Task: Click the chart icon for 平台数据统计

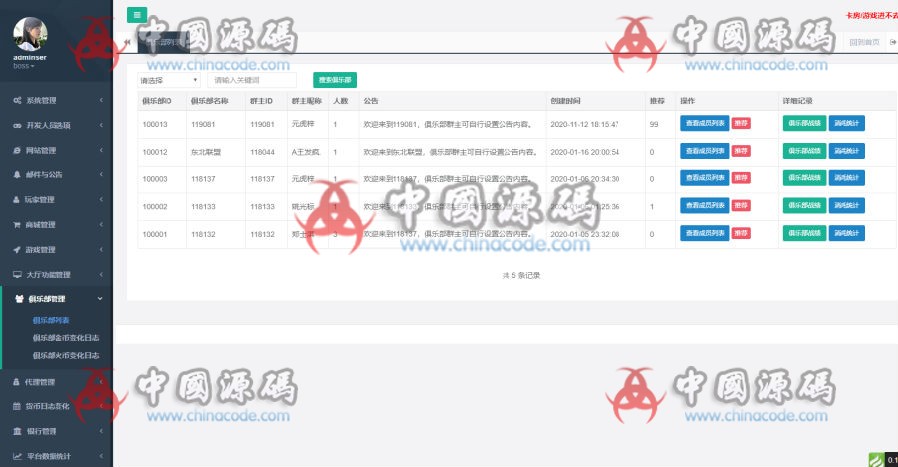Action: point(17,456)
